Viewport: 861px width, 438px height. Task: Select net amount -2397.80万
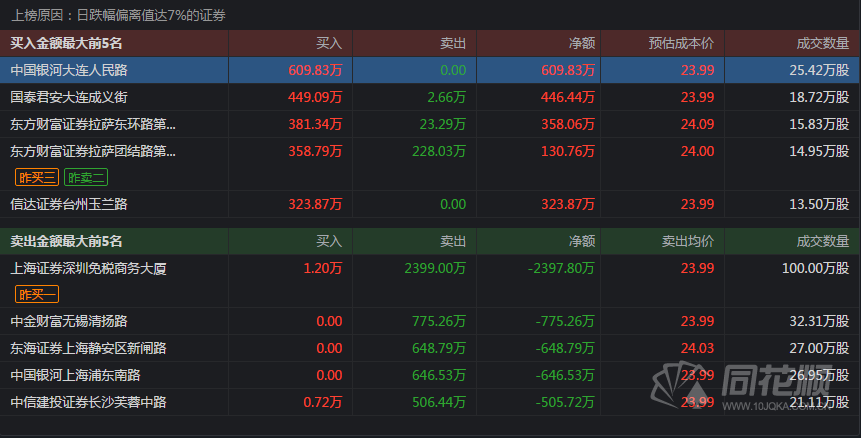coord(561,268)
